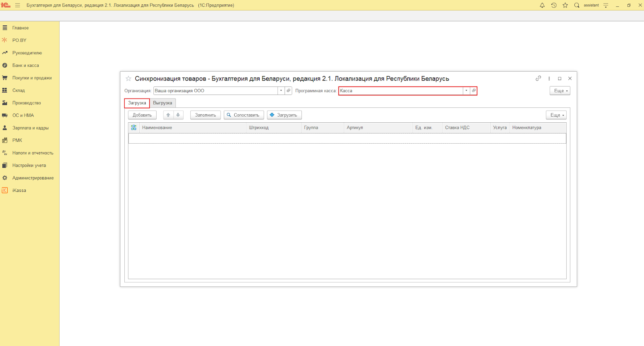Click the table header settings icon
The image size is (644, 346).
pos(134,128)
